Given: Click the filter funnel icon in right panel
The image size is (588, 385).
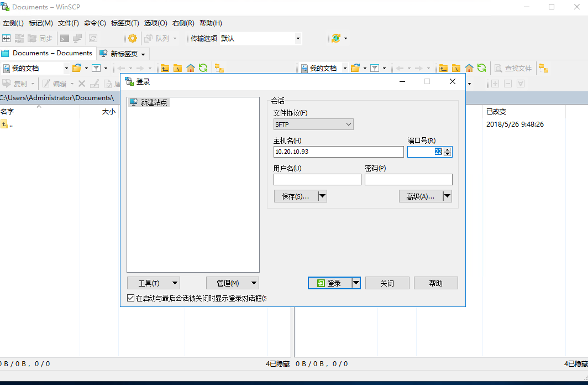Looking at the screenshot, I should point(375,68).
